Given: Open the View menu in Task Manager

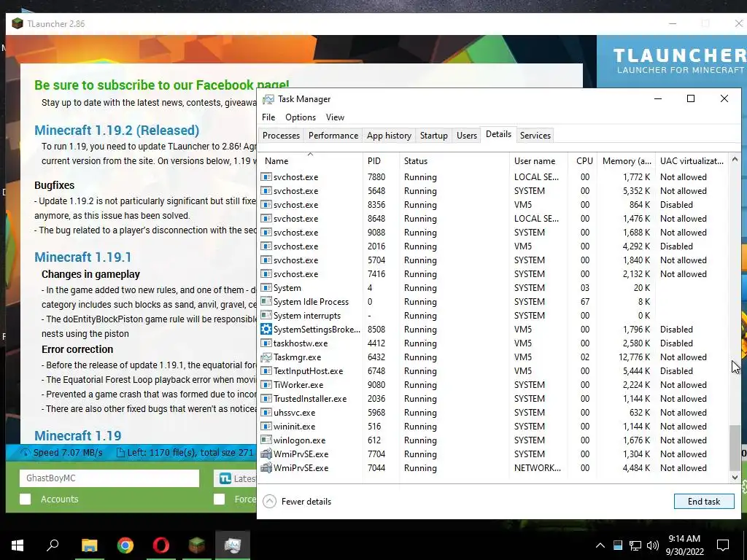Looking at the screenshot, I should point(335,117).
